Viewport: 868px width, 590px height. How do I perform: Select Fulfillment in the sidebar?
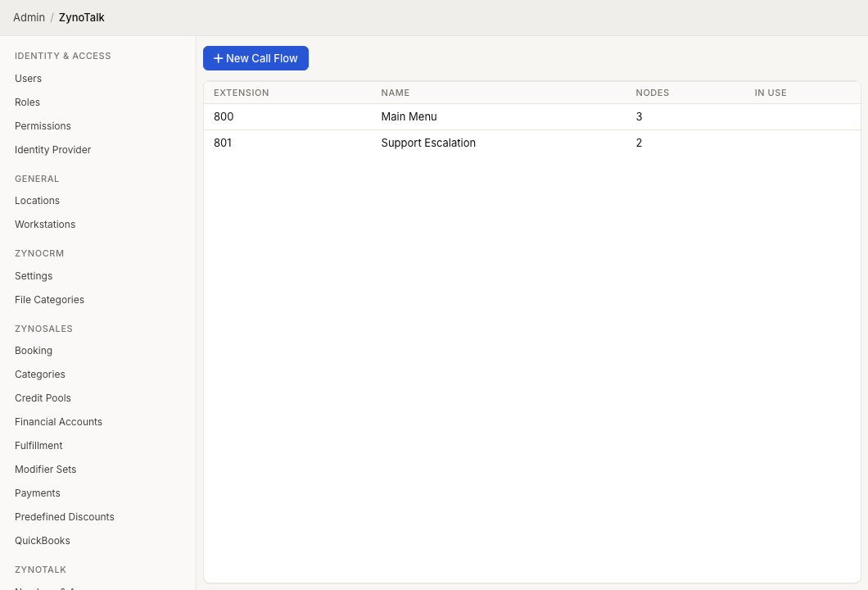(38, 446)
